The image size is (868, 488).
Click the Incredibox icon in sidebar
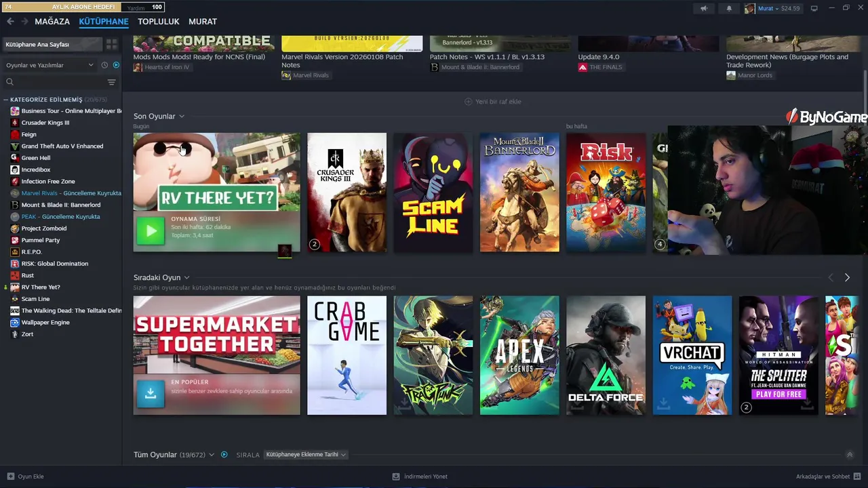pos(15,169)
